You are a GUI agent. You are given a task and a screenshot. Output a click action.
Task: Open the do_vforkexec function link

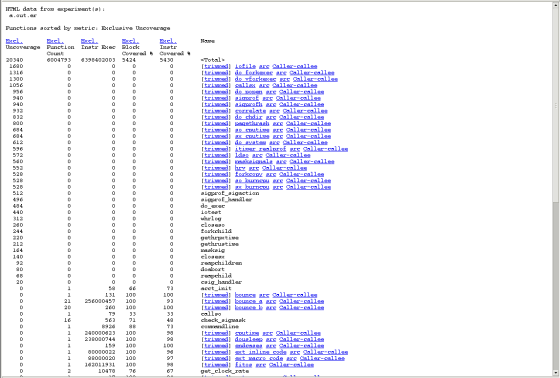(x=255, y=79)
